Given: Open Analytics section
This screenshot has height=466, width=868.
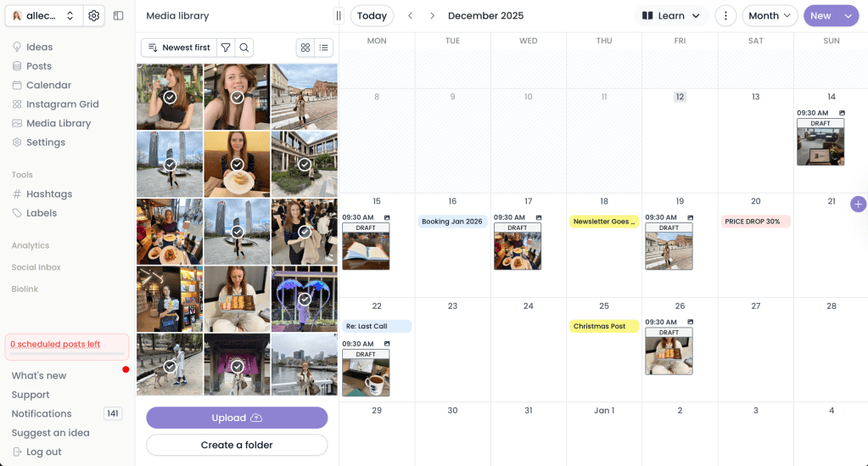Looking at the screenshot, I should point(31,245).
